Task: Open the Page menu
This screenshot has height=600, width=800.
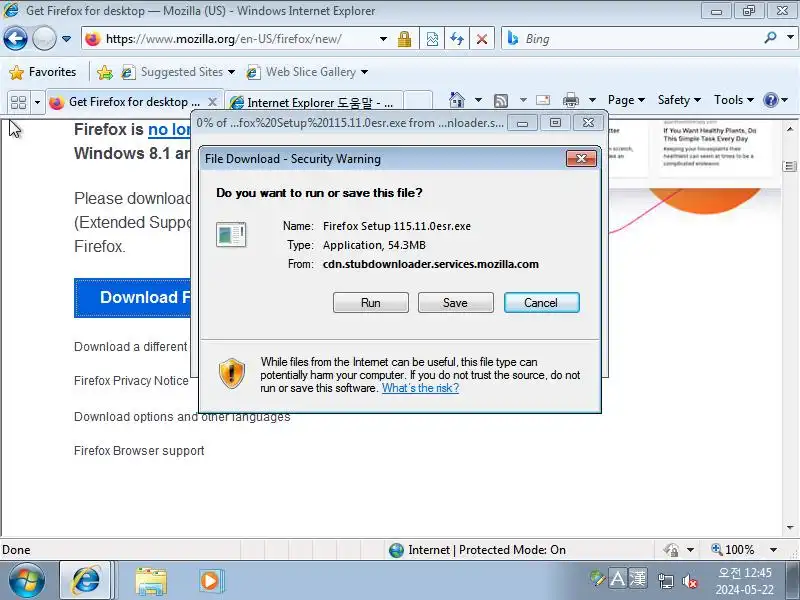Action: (626, 100)
